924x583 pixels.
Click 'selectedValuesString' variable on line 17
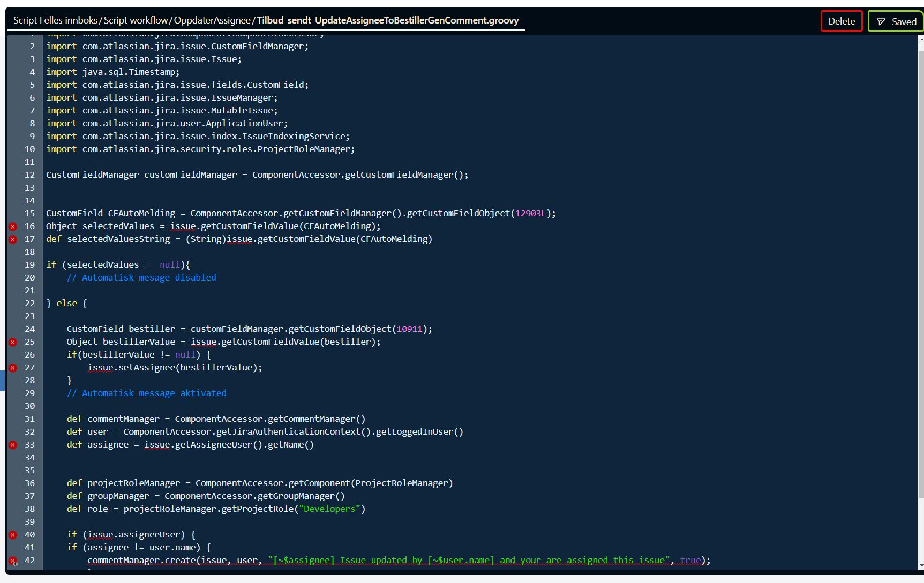click(118, 239)
